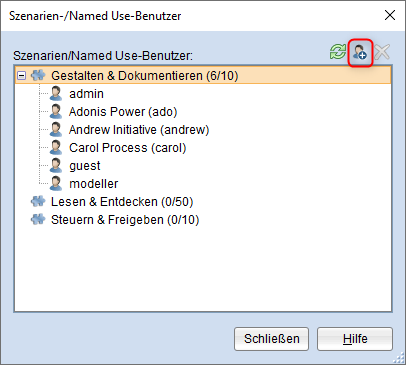The width and height of the screenshot is (406, 365).
Task: Open Hilfe help button
Action: (x=355, y=339)
